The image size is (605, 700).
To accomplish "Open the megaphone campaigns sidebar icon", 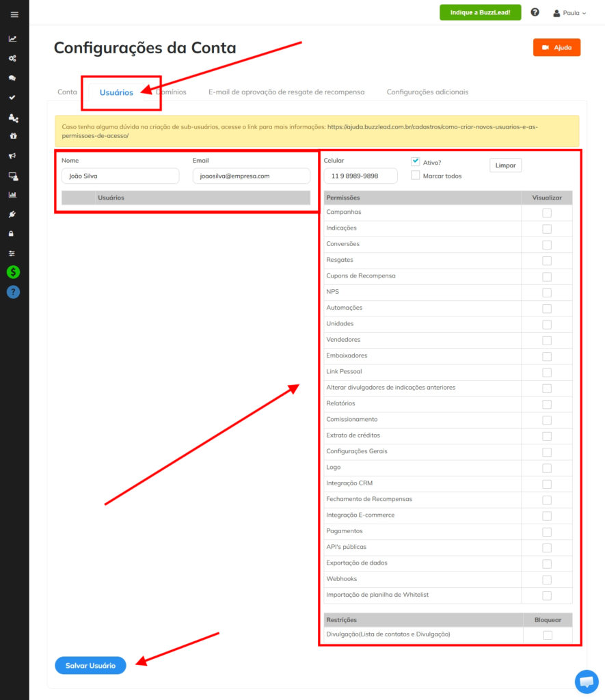I will point(12,156).
